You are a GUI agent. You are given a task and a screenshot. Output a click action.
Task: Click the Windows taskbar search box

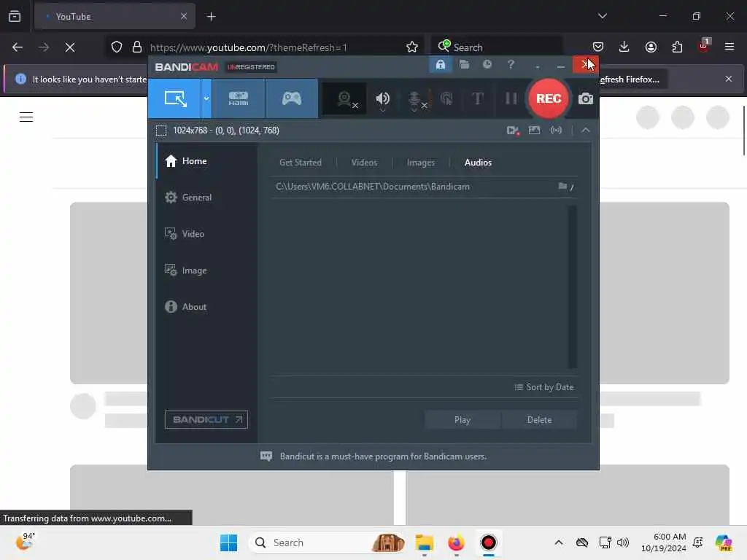pyautogui.click(x=326, y=542)
